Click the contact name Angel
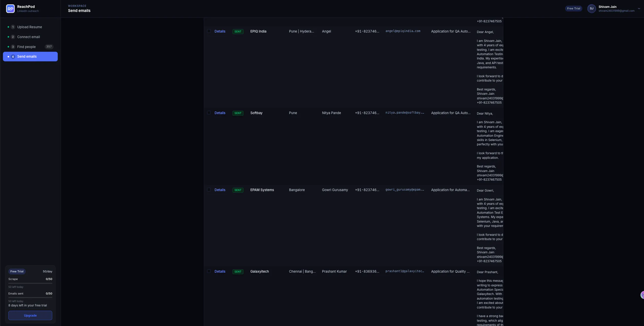 326,32
